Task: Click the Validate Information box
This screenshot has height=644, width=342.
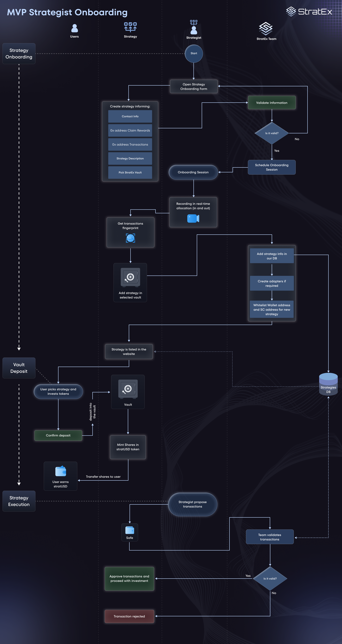Action: (272, 103)
